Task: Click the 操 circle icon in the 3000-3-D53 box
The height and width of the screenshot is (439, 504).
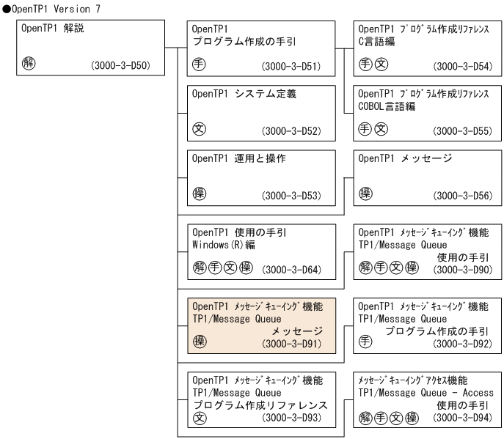Action: (x=200, y=193)
